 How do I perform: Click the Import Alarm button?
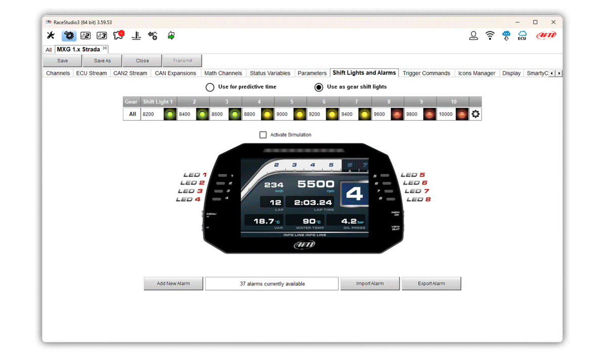click(370, 284)
